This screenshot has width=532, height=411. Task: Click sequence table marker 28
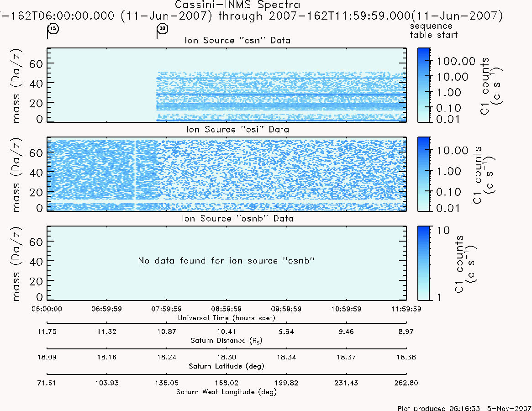(163, 28)
